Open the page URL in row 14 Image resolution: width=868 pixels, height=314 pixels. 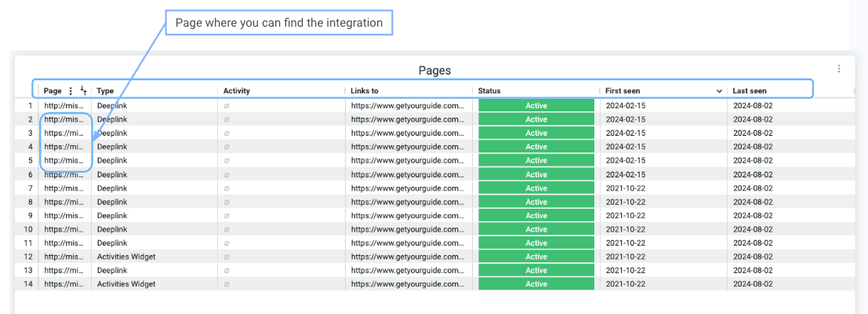(x=64, y=284)
